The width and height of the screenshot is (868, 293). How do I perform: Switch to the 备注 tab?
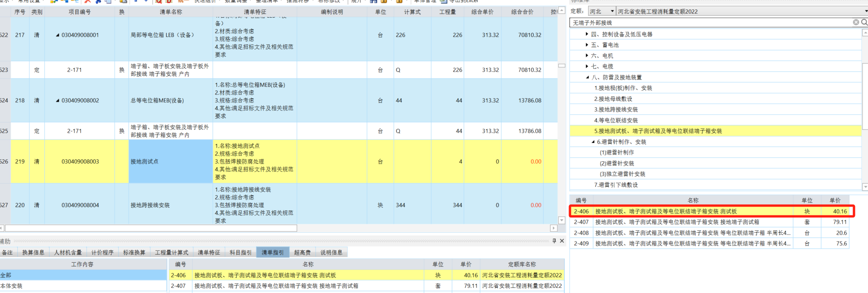pyautogui.click(x=7, y=252)
